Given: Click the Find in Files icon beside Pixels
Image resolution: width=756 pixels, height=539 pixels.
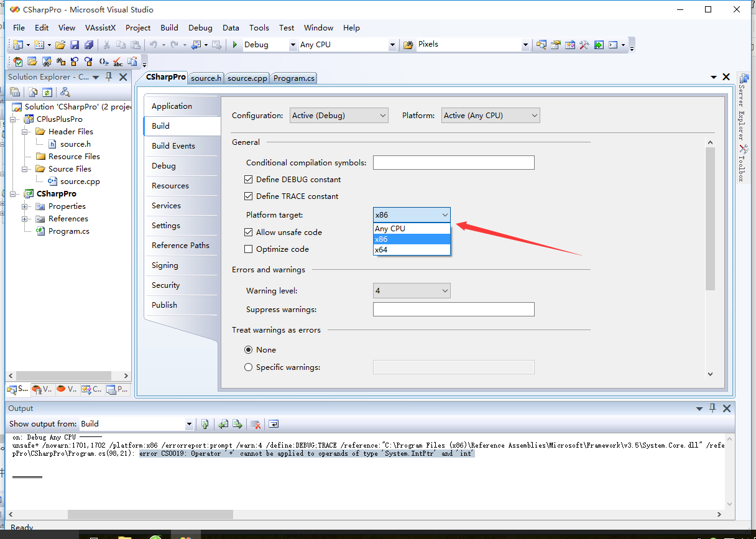Looking at the screenshot, I should [x=408, y=45].
